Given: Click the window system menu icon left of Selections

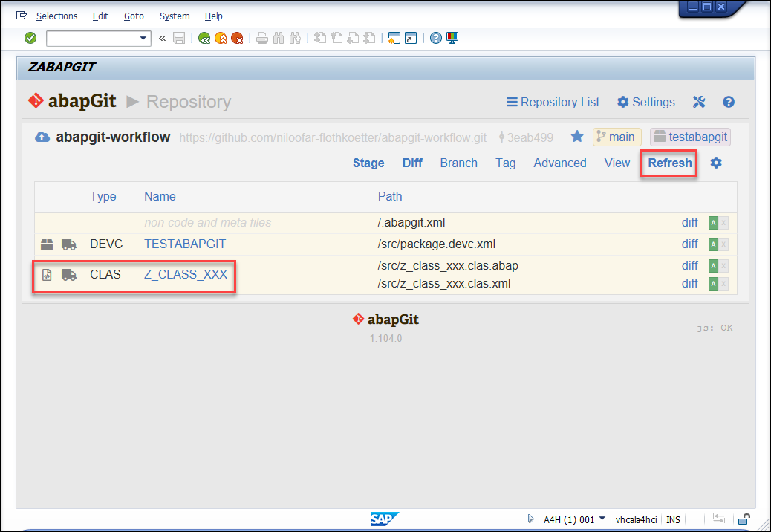Looking at the screenshot, I should coord(22,16).
